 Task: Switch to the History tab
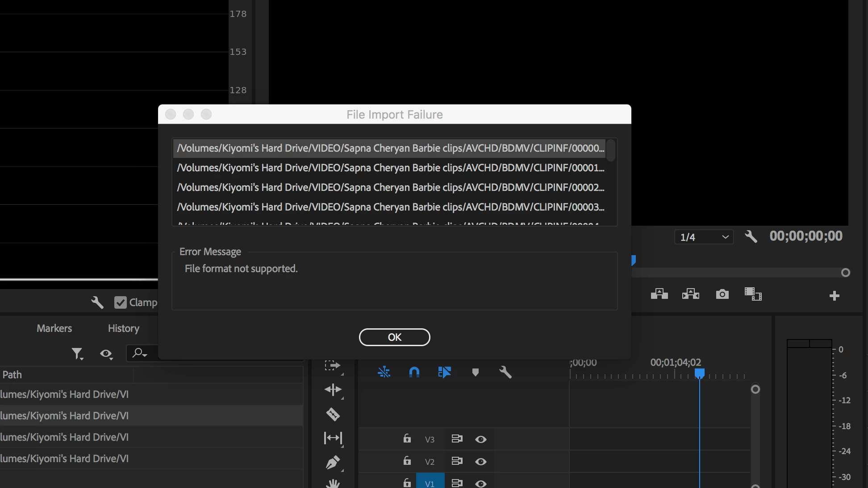123,328
